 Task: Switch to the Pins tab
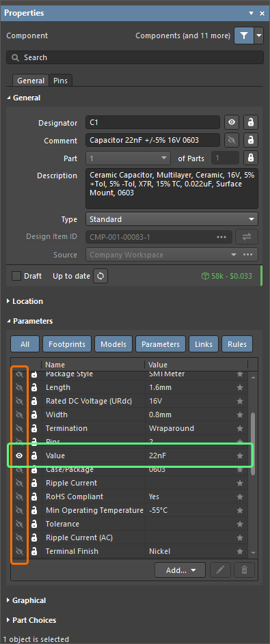tap(61, 81)
